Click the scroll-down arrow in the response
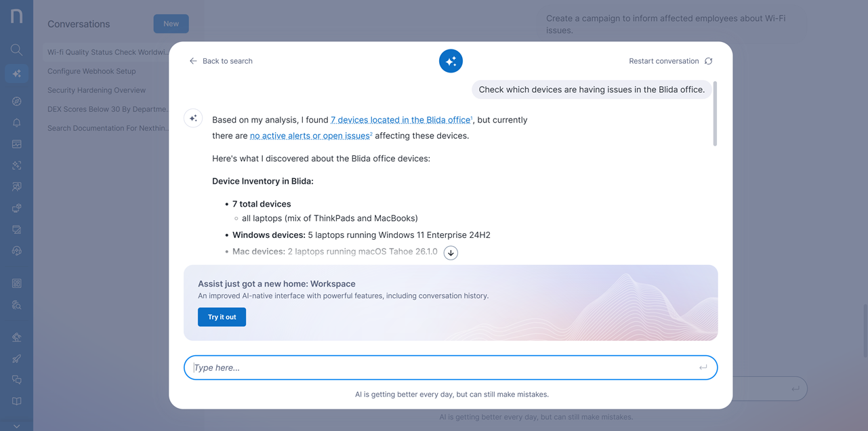 pyautogui.click(x=451, y=253)
